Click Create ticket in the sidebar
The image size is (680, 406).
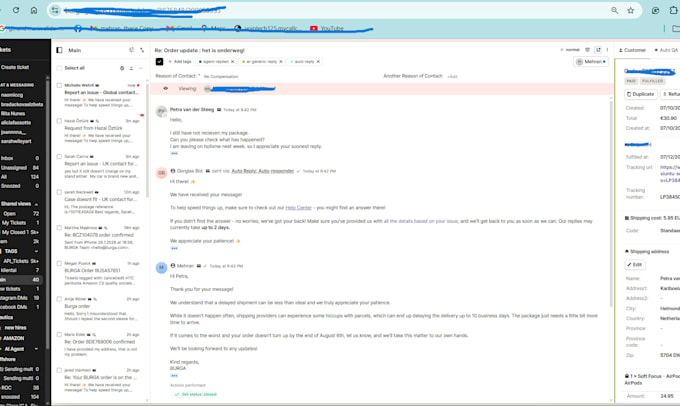(15, 67)
